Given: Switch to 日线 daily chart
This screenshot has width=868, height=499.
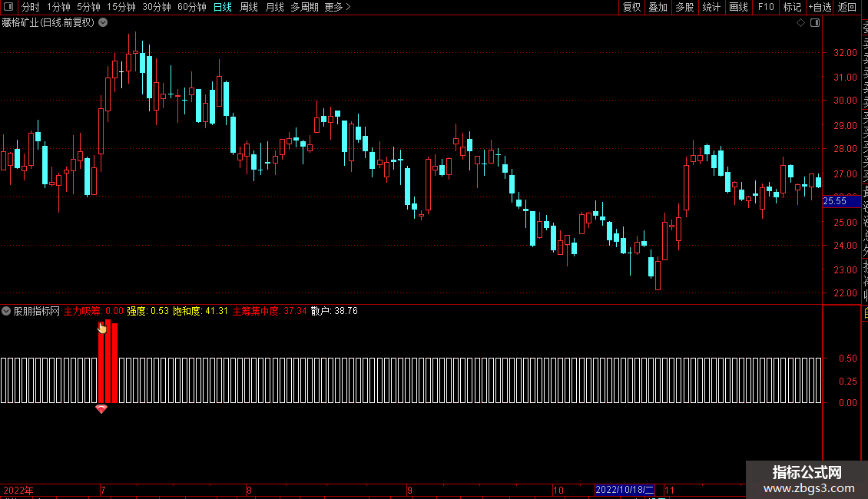Looking at the screenshot, I should tap(223, 7).
